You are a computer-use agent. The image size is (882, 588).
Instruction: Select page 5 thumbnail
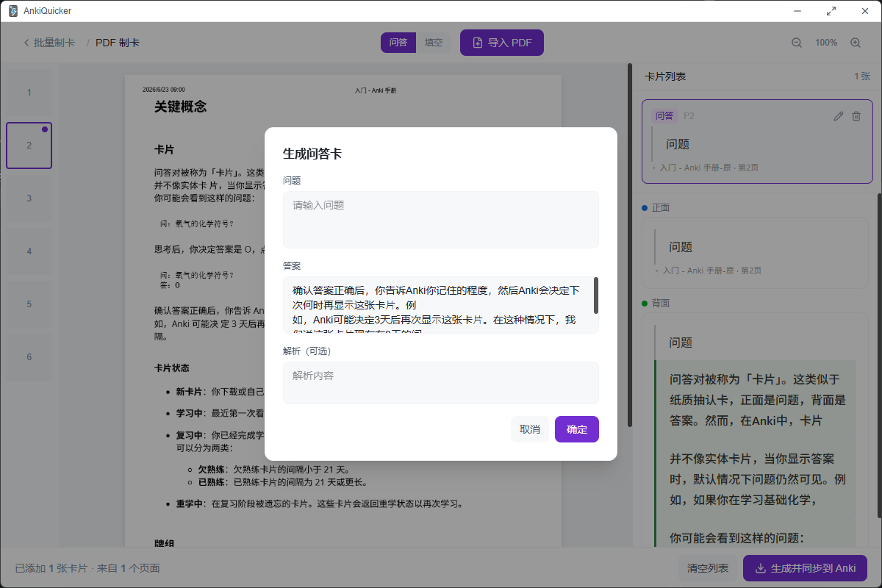point(29,304)
